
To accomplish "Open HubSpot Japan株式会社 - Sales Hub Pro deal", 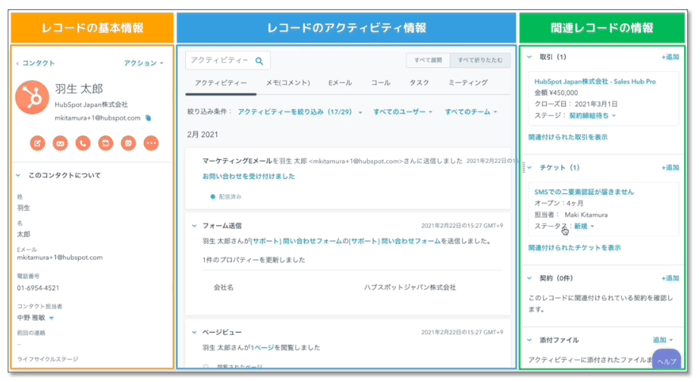I will (595, 82).
